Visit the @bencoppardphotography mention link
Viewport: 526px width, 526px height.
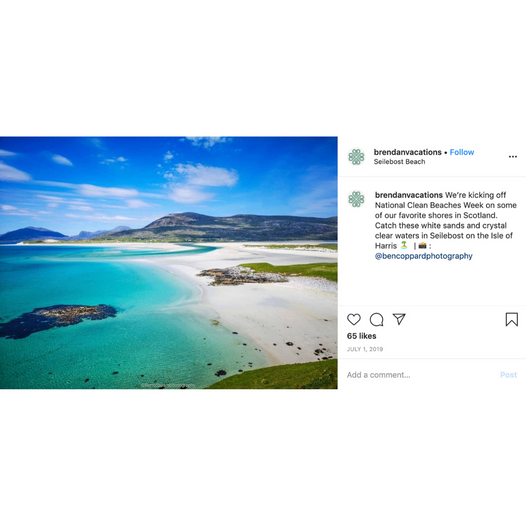tap(423, 256)
